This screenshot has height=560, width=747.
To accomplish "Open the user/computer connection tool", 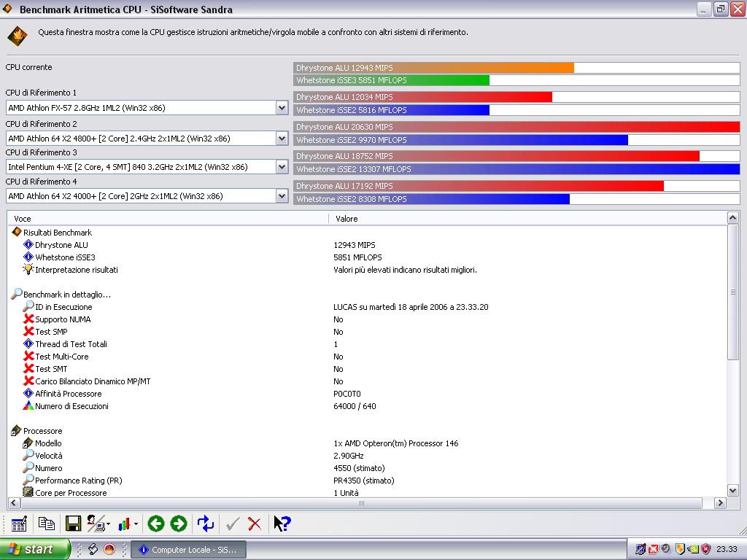I will point(96,524).
